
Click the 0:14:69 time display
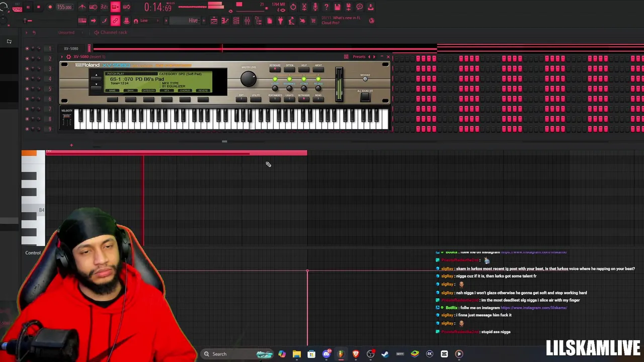pyautogui.click(x=158, y=7)
